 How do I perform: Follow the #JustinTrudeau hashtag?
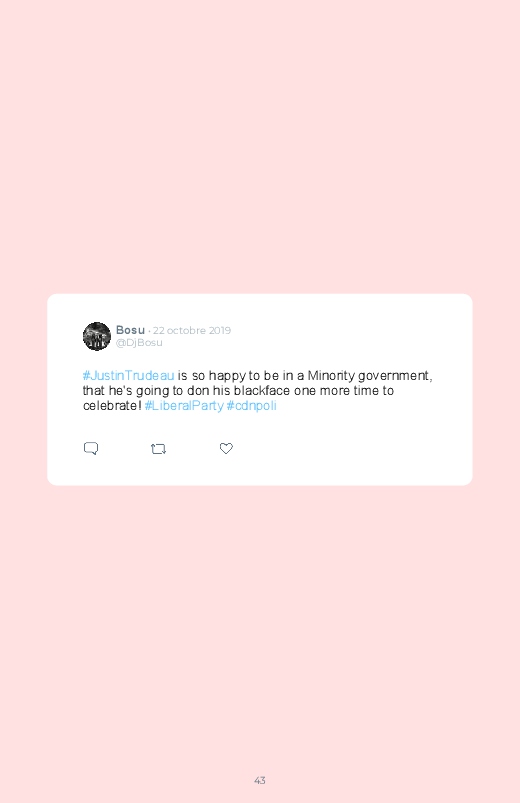(x=129, y=375)
